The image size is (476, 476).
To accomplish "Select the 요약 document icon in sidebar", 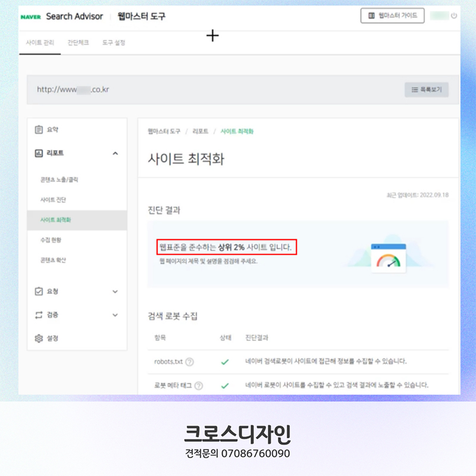I will tap(38, 129).
